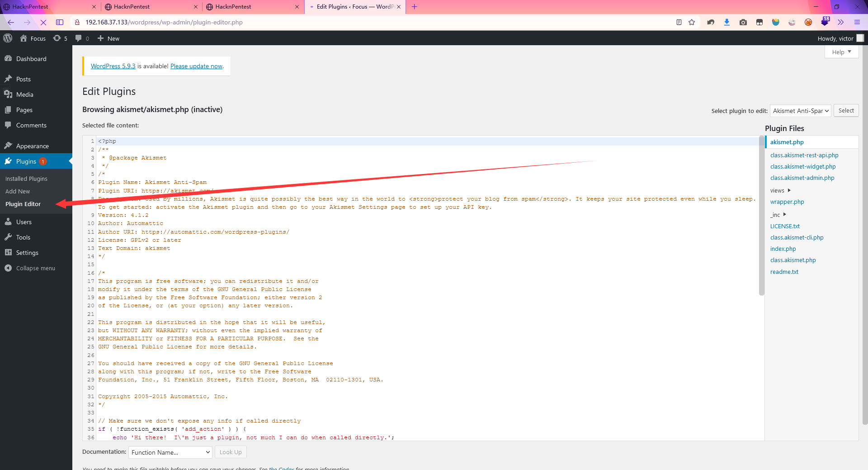Switch to the first HacknPentest tab
This screenshot has height=470, width=868.
pyautogui.click(x=49, y=7)
